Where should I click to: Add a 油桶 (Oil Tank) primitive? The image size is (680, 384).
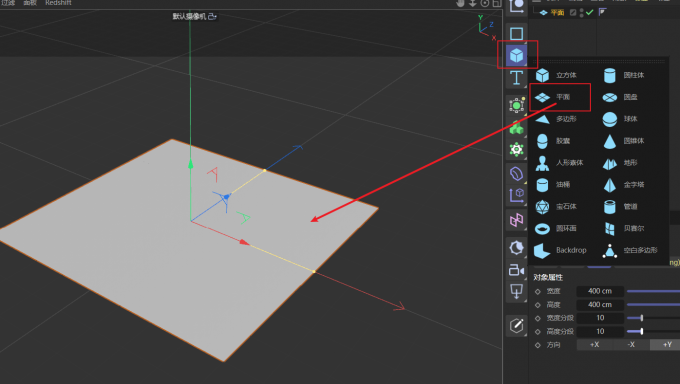(x=552, y=185)
